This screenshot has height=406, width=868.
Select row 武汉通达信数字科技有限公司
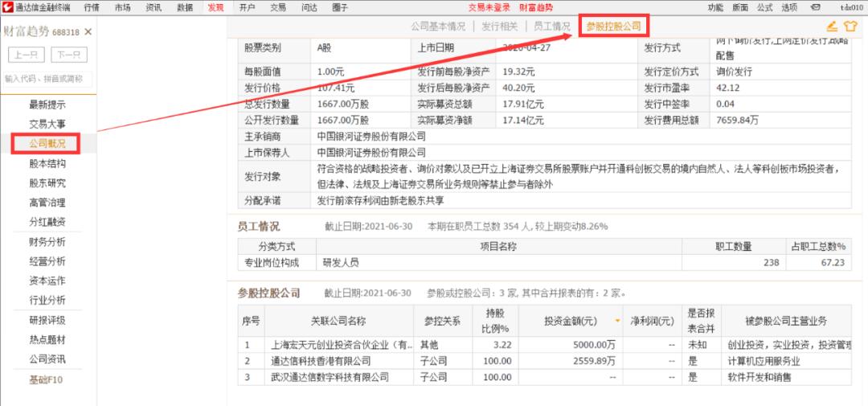pyautogui.click(x=545, y=377)
